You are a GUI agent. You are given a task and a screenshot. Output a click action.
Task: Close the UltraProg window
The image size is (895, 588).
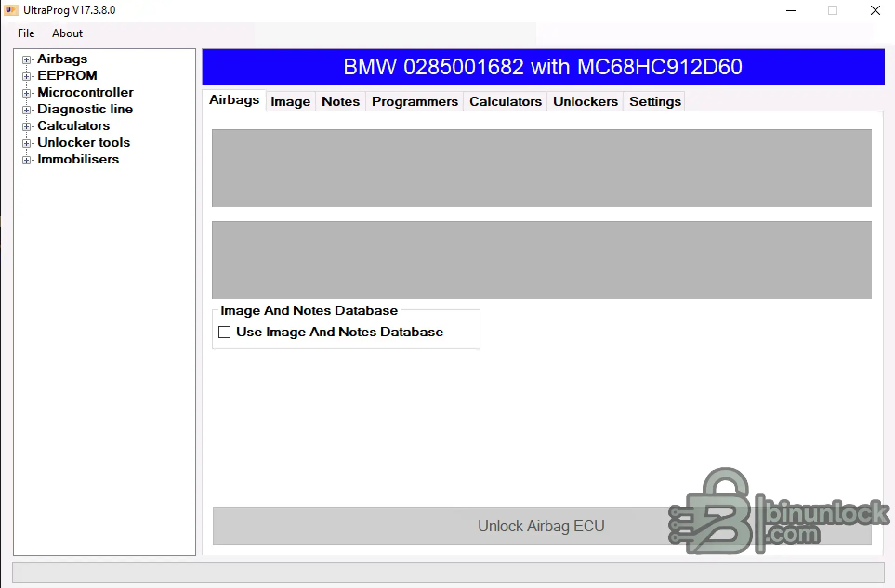point(875,10)
